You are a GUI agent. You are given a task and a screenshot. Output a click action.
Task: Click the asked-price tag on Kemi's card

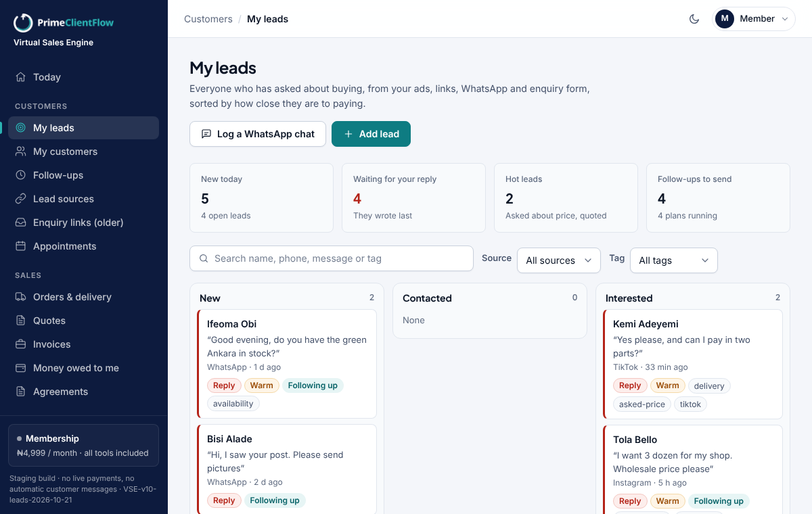click(x=642, y=404)
